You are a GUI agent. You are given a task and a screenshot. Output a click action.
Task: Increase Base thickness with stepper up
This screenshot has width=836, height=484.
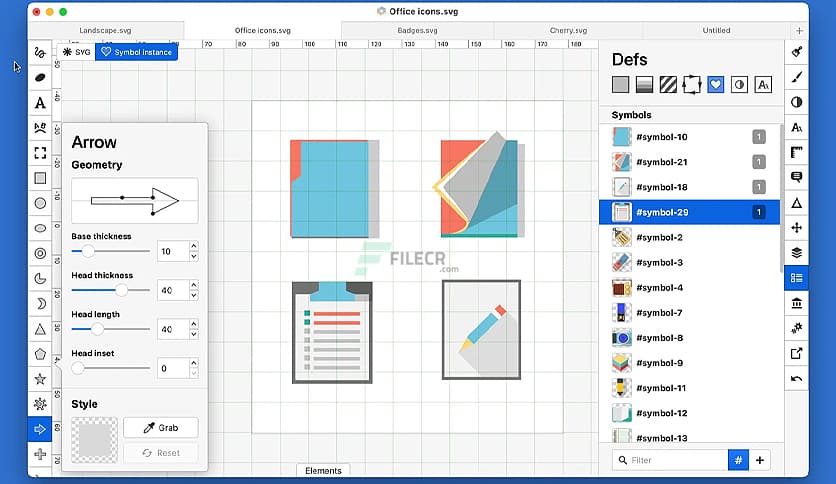[x=194, y=246]
